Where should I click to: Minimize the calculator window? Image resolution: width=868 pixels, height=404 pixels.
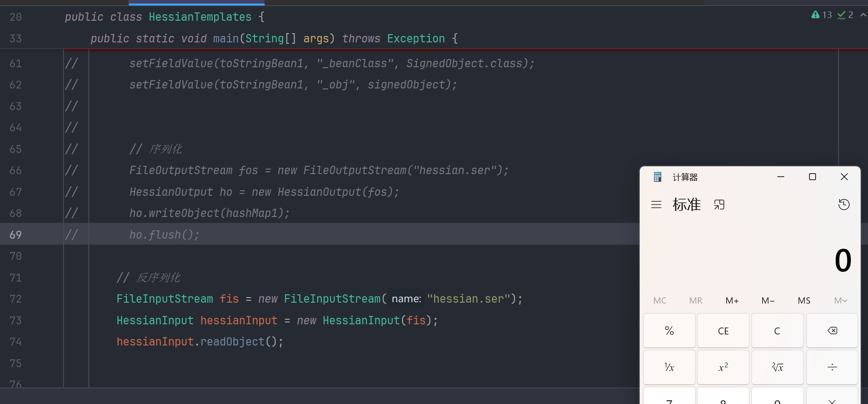pos(781,177)
